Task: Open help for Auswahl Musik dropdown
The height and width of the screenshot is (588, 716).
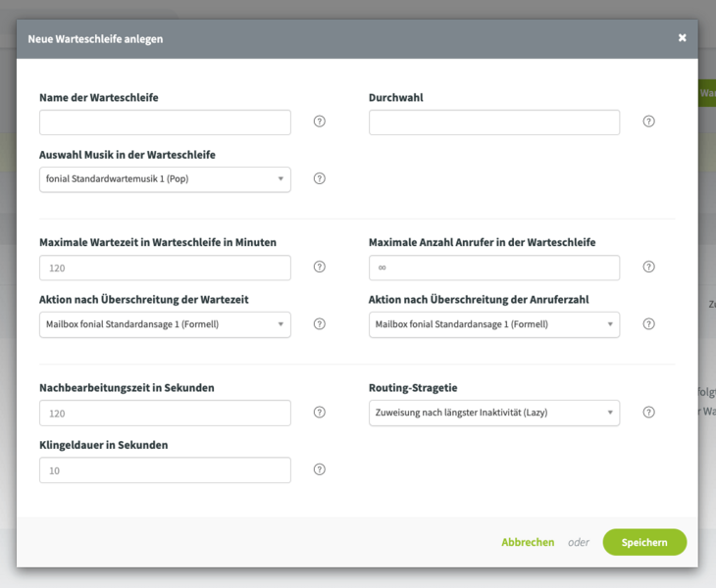Action: [319, 178]
